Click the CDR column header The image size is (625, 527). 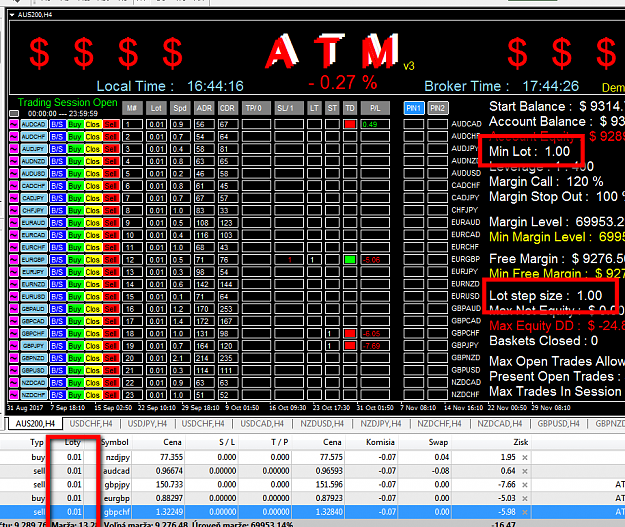tap(228, 108)
